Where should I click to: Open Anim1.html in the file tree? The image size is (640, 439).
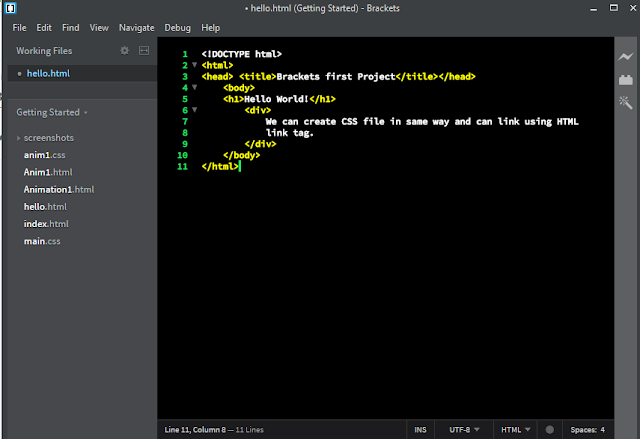[48, 172]
